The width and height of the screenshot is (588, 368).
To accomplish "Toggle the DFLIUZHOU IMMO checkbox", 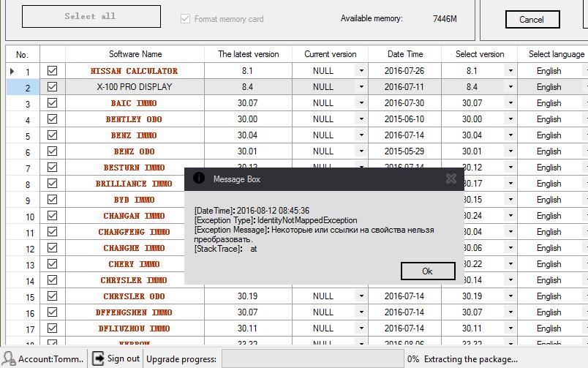I will [52, 328].
